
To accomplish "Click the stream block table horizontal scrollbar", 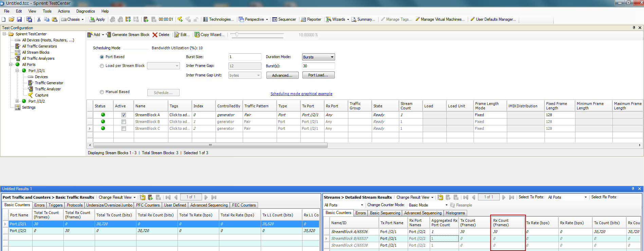I will click(x=210, y=145).
